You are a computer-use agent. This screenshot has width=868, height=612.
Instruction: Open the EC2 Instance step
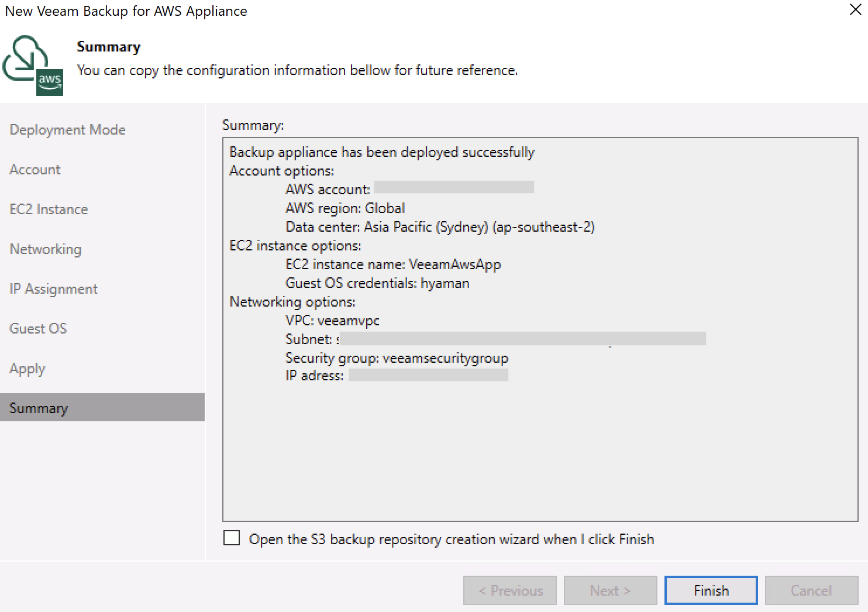click(x=49, y=209)
